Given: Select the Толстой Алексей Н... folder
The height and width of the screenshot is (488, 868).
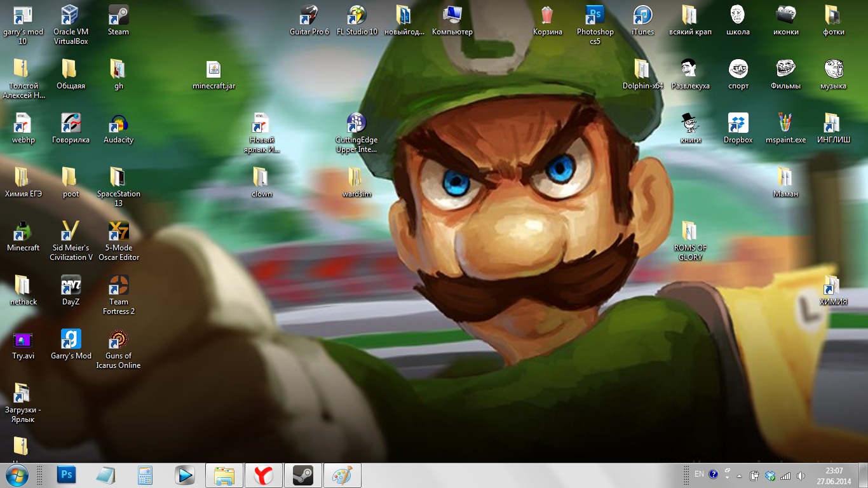Looking at the screenshot, I should click(x=23, y=79).
